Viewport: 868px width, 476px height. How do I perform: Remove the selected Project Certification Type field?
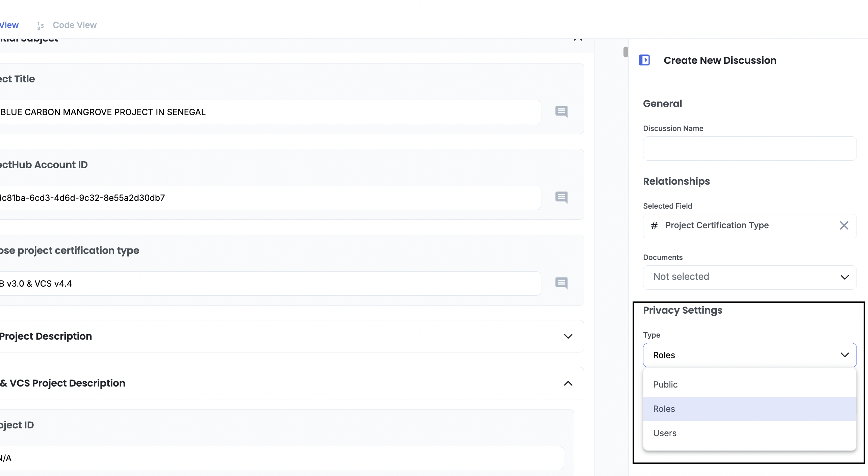(x=844, y=226)
